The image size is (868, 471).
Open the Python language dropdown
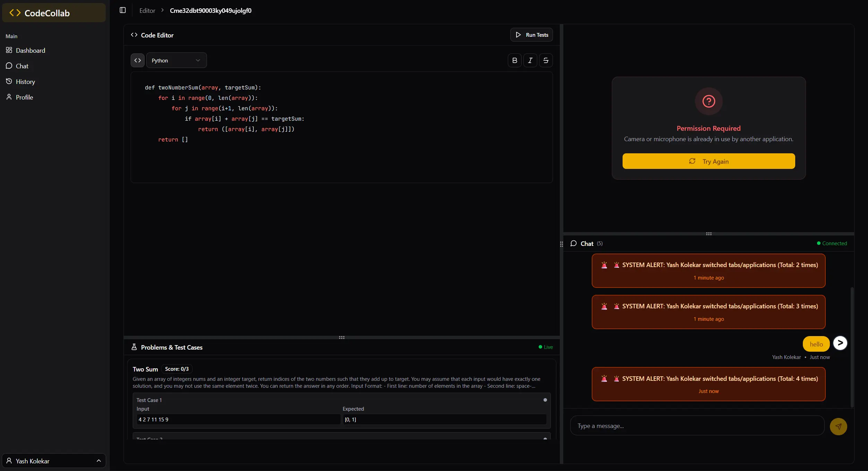(176, 60)
